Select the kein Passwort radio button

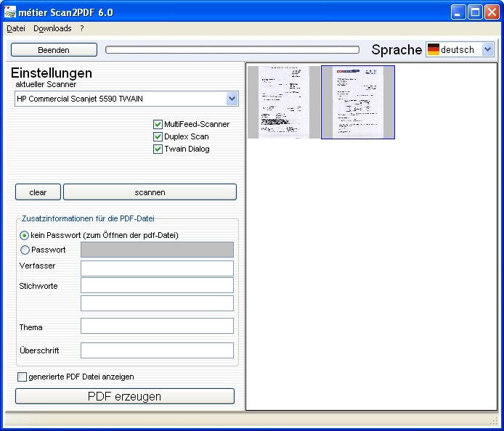(25, 235)
